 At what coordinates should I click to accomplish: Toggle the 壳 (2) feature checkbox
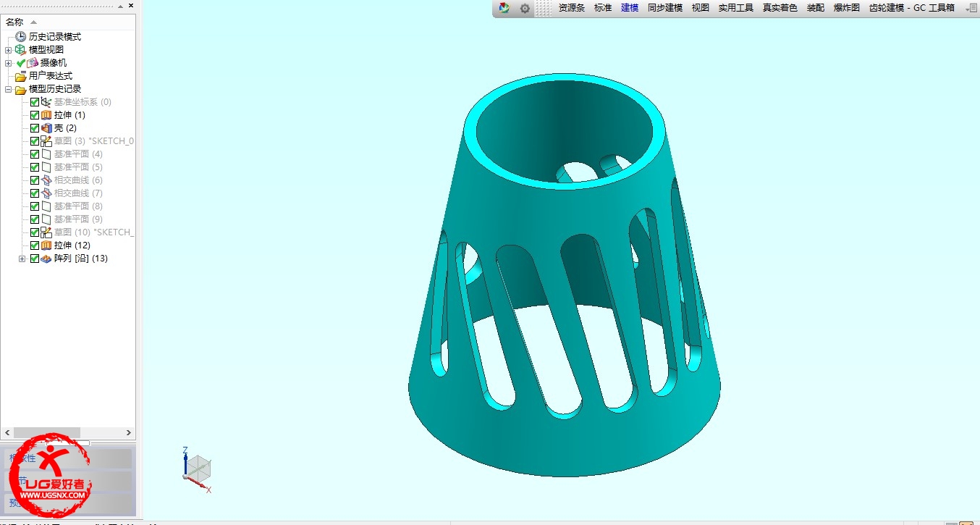pos(35,128)
